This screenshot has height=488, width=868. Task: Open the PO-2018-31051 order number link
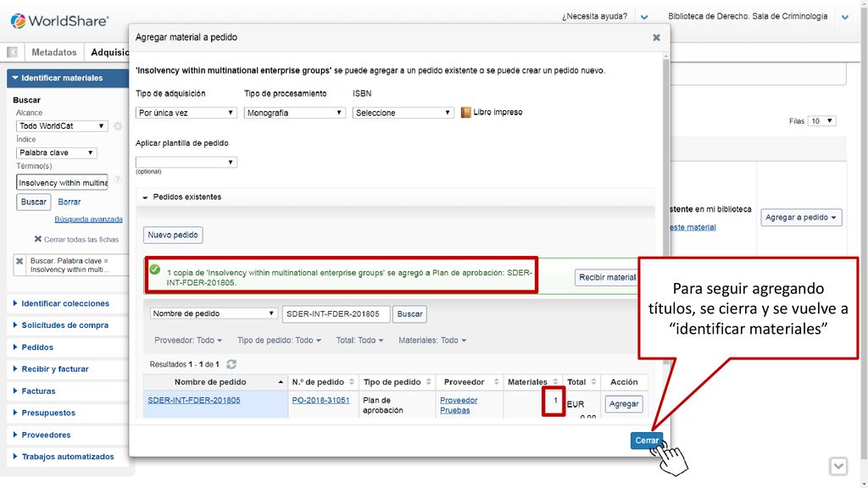coord(320,400)
